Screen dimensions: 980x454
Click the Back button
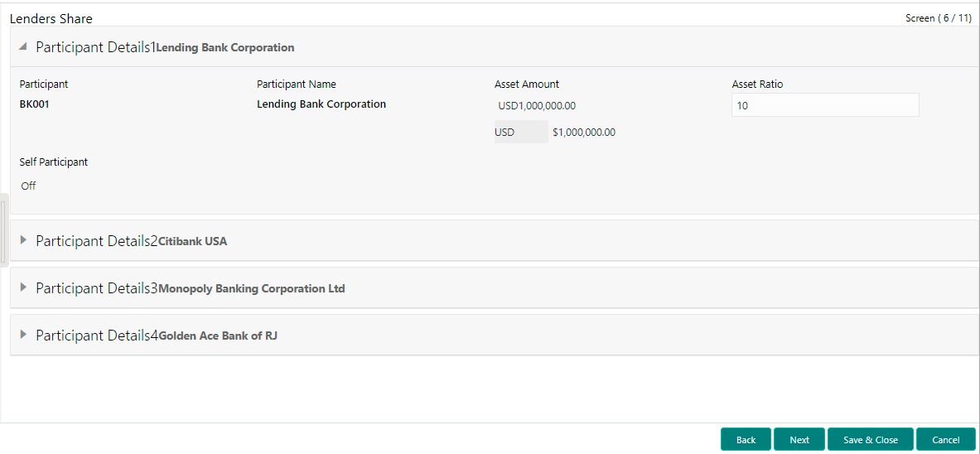746,440
